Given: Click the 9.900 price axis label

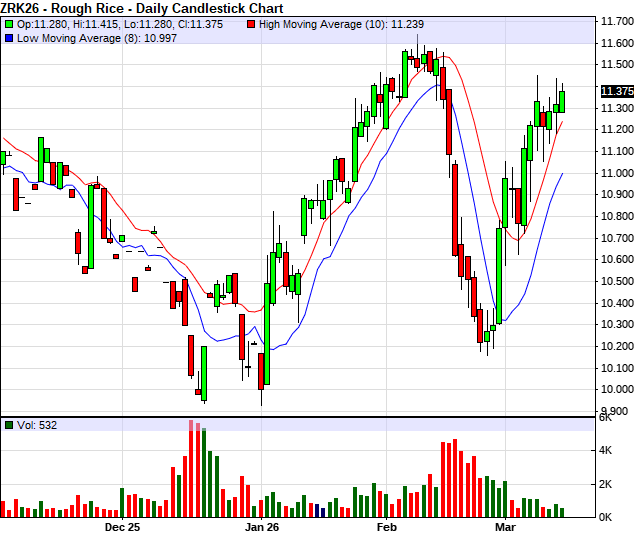Looking at the screenshot, I should click(x=616, y=411).
